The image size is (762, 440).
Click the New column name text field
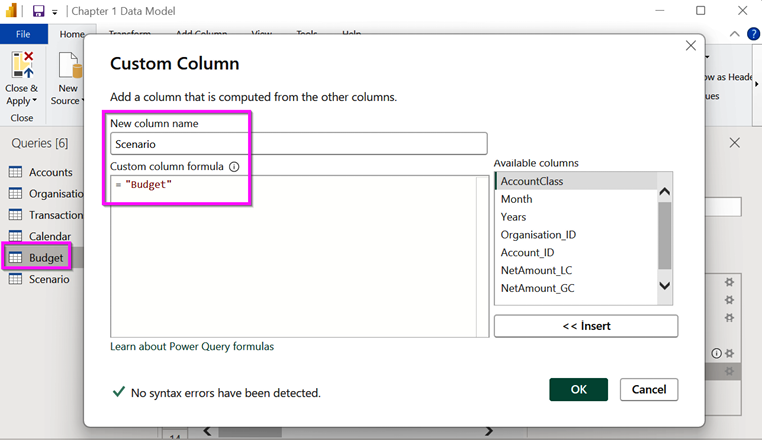click(298, 144)
